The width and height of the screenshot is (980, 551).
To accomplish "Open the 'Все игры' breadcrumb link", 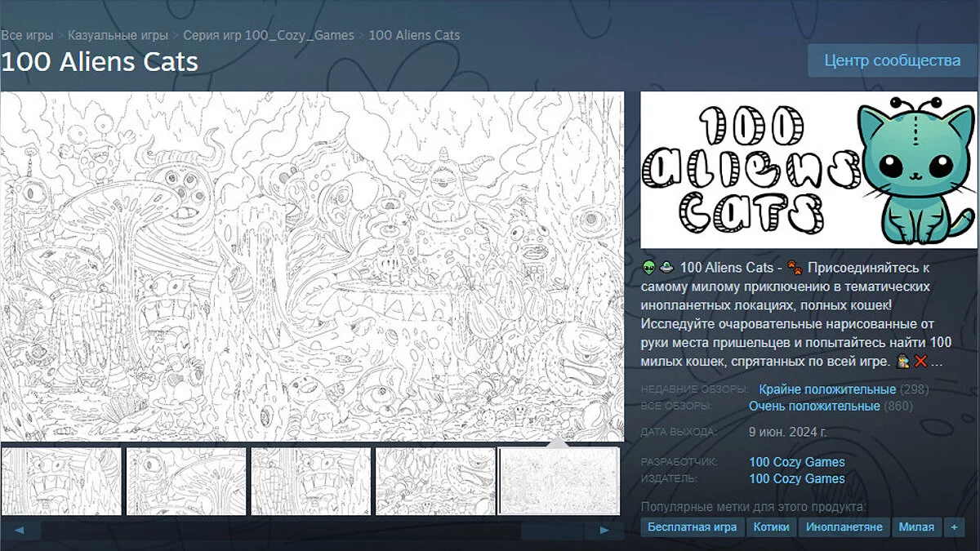I will point(27,35).
